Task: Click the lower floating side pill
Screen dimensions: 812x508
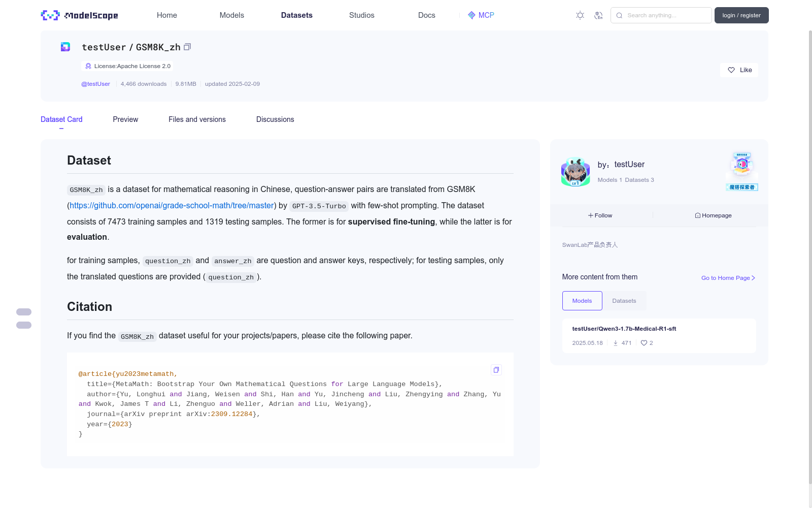Action: point(24,325)
